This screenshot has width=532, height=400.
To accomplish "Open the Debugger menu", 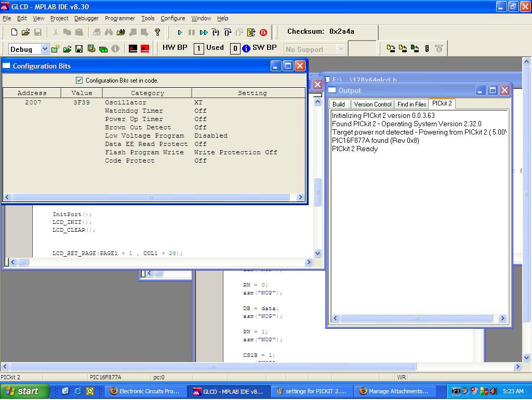I will click(87, 18).
